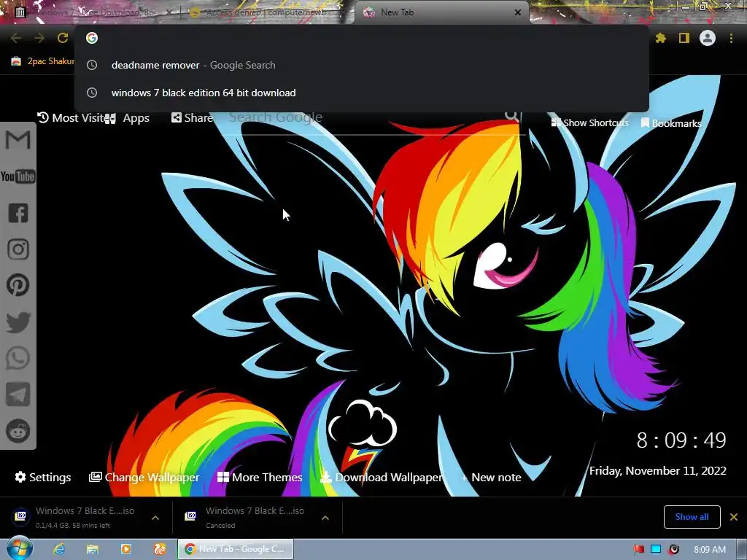Screen dimensions: 747x560
Task: Click the search magnifier on the page
Action: click(x=511, y=116)
